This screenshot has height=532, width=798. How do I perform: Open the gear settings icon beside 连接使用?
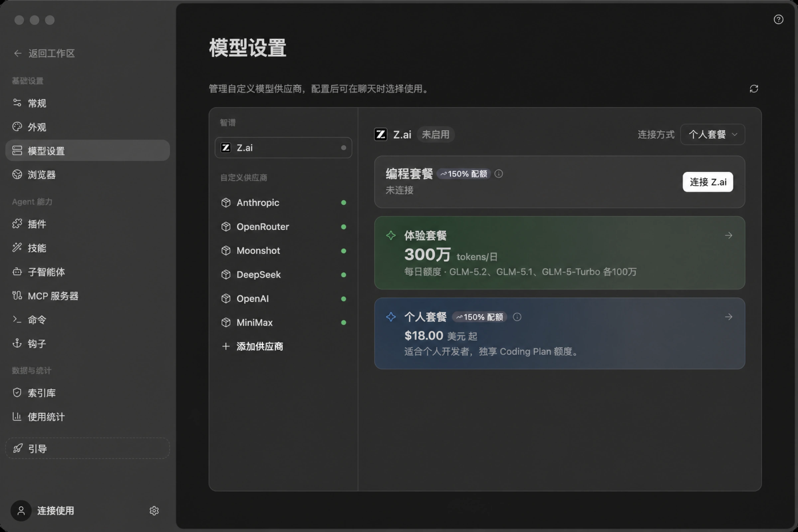pyautogui.click(x=154, y=511)
